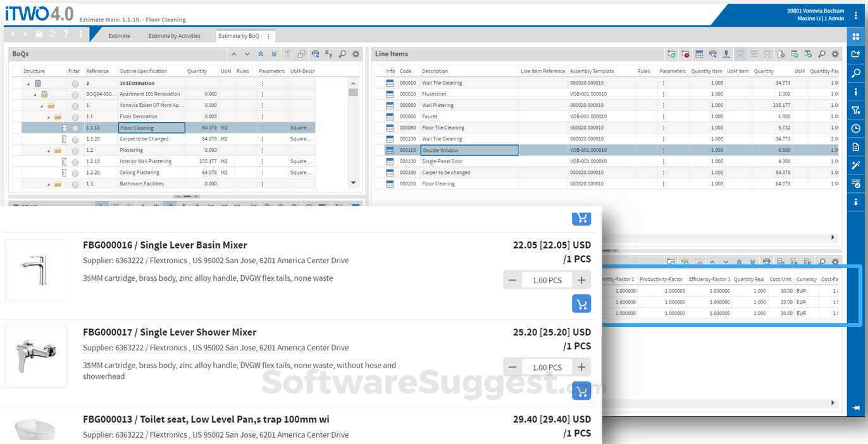Viewport: 868px width, 444px height.
Task: Increase quantity of Single Lever Basin Mixer
Action: click(x=581, y=280)
